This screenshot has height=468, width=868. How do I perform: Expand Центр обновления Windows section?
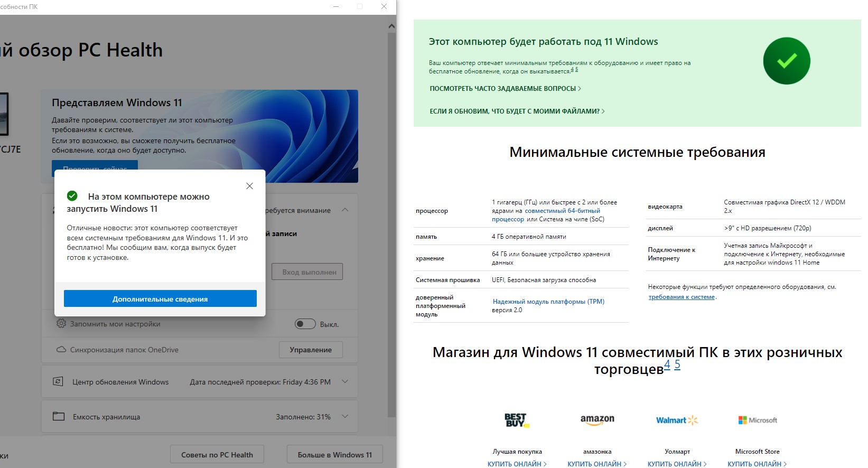[345, 381]
